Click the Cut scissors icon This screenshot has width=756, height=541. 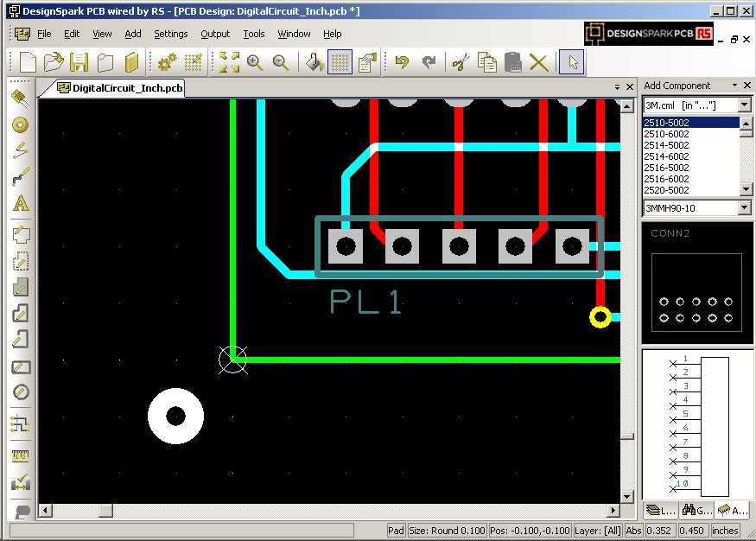(461, 62)
